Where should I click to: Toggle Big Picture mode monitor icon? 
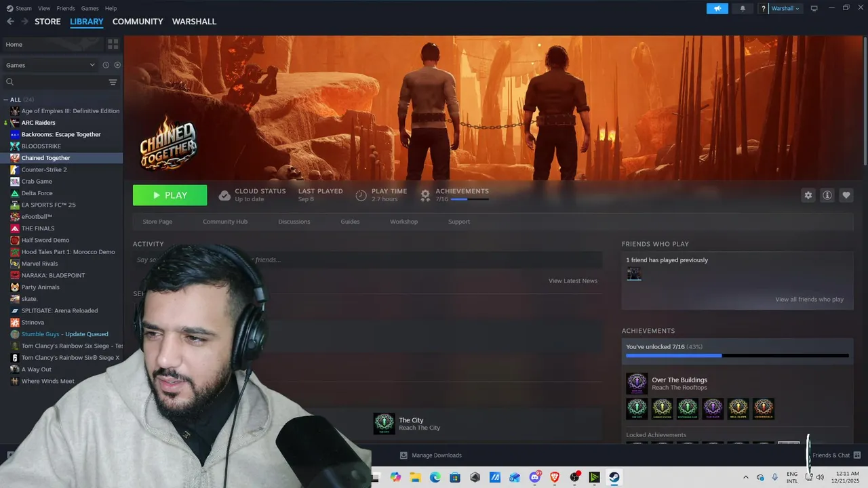point(814,8)
